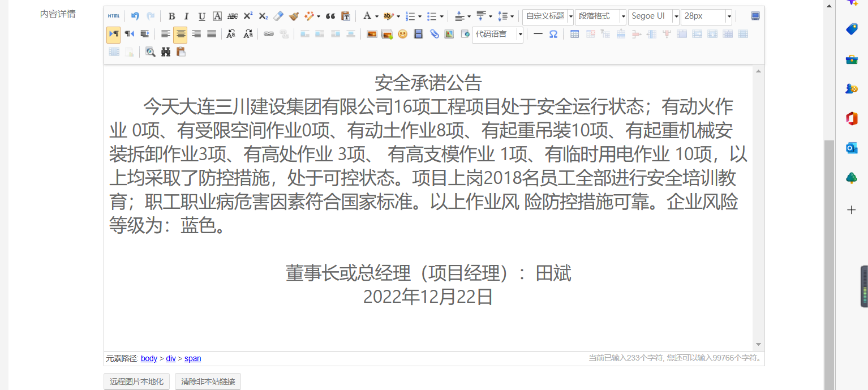Apply the text highlight color button
Viewport: 868px width, 390px height.
(x=388, y=16)
